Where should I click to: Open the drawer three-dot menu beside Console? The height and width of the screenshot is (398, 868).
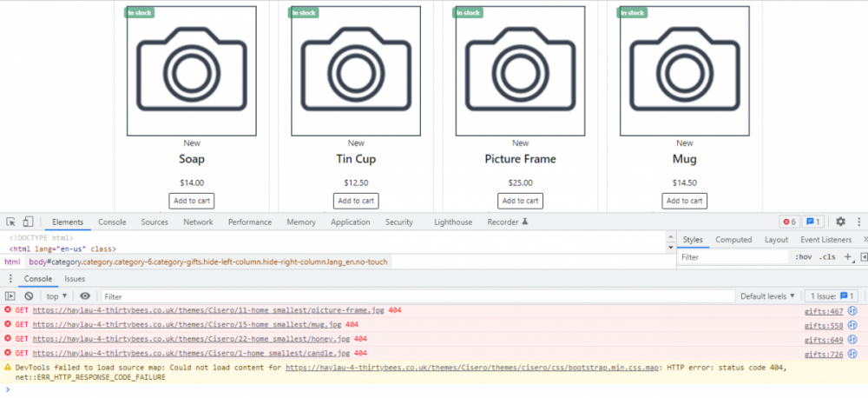(10, 279)
